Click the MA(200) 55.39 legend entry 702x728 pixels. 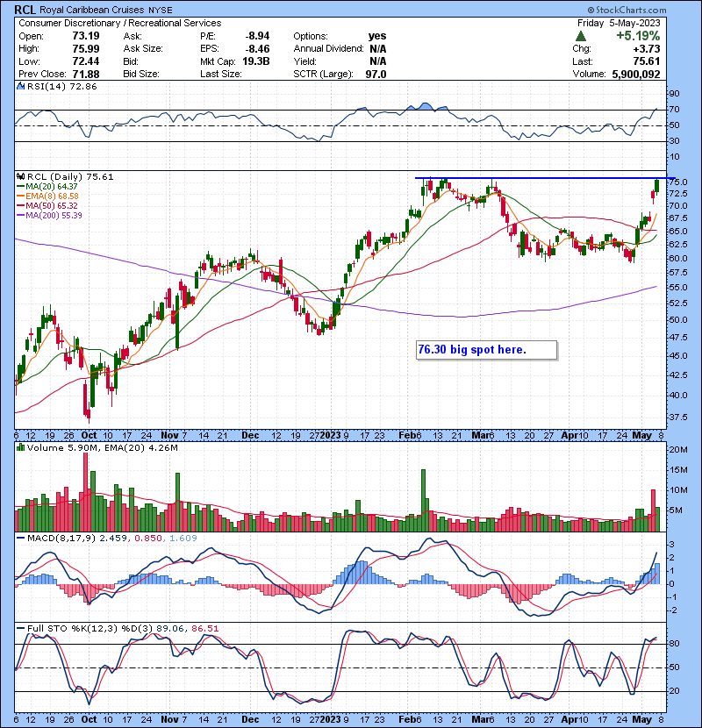click(49, 216)
